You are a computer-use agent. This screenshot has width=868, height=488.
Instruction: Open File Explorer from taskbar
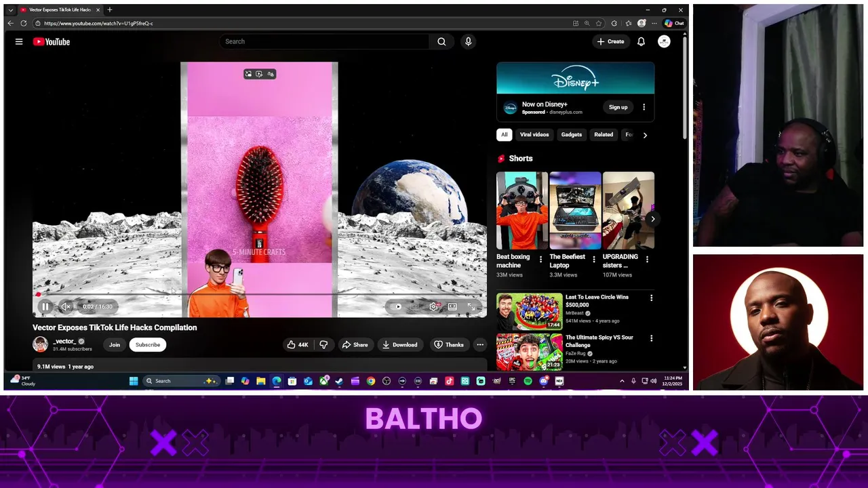260,381
